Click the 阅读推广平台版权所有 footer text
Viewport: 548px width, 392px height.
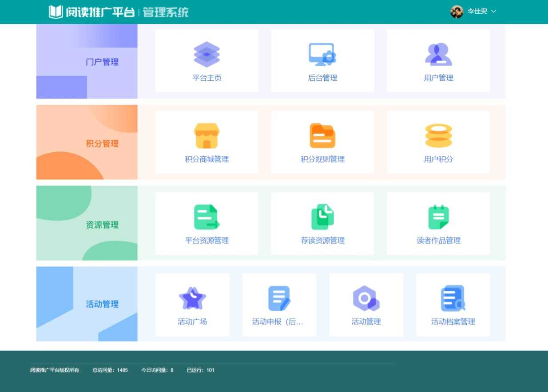55,370
